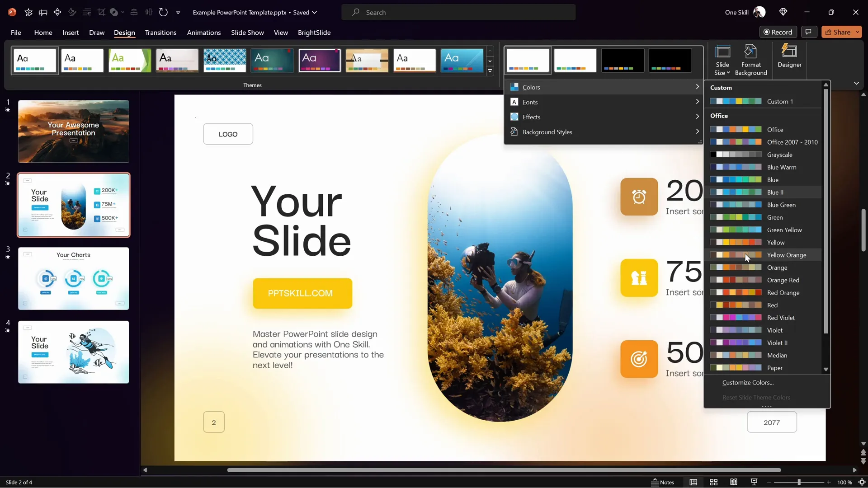Open the Comments pane icon
Viewport: 868px width, 488px height.
pos(808,32)
